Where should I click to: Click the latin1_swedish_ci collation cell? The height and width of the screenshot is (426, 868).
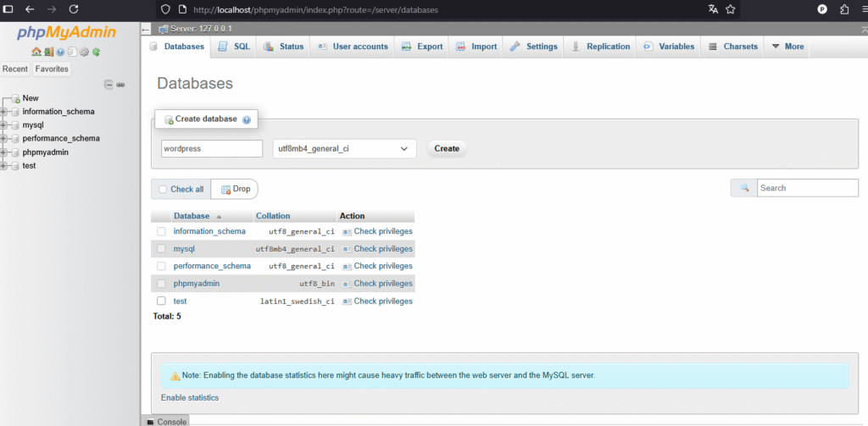(x=298, y=302)
